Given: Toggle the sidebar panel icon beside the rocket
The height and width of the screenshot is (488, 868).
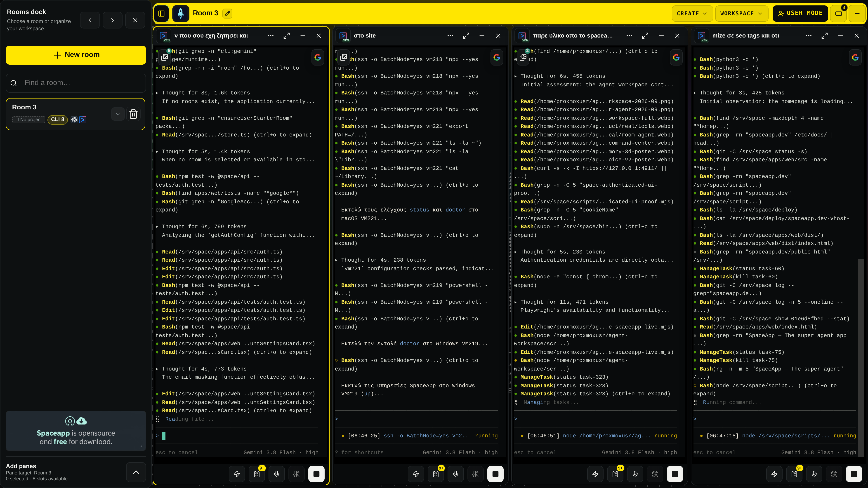Looking at the screenshot, I should 161,14.
